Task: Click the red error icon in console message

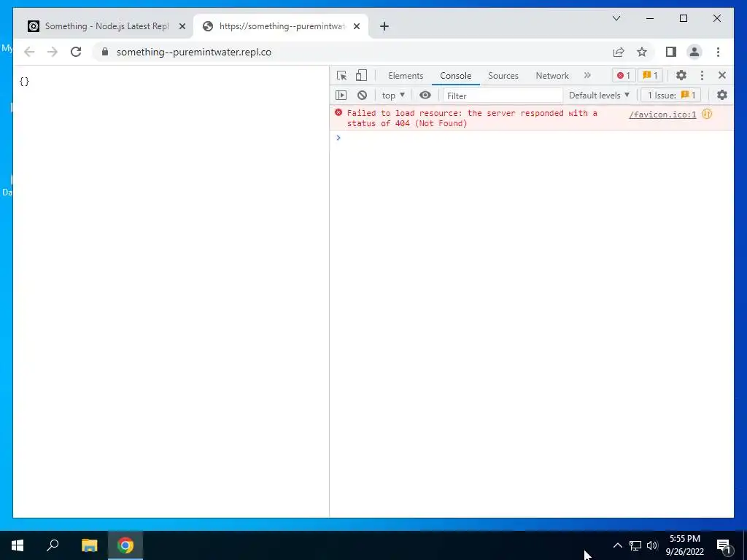Action: coord(338,113)
